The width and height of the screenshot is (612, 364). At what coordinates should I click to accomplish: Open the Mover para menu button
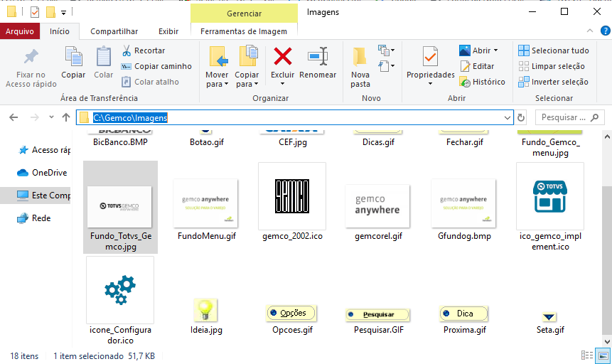[x=217, y=67]
